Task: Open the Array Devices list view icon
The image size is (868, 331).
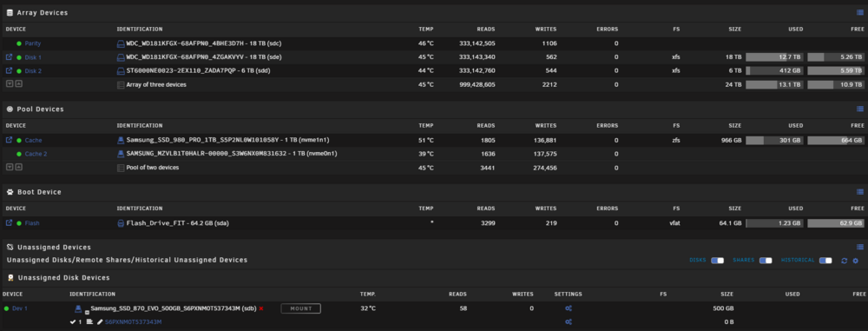Action: pyautogui.click(x=859, y=13)
